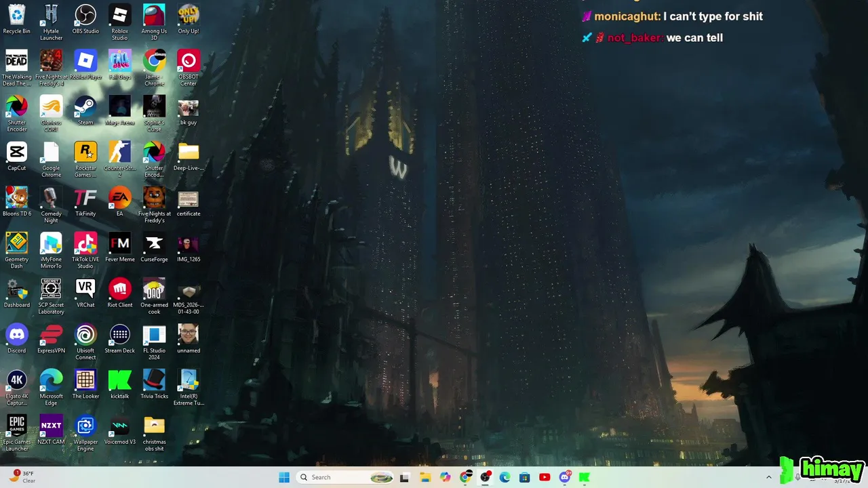Select the Dashboard desktop shortcut
The height and width of the screenshot is (488, 868).
(x=17, y=291)
